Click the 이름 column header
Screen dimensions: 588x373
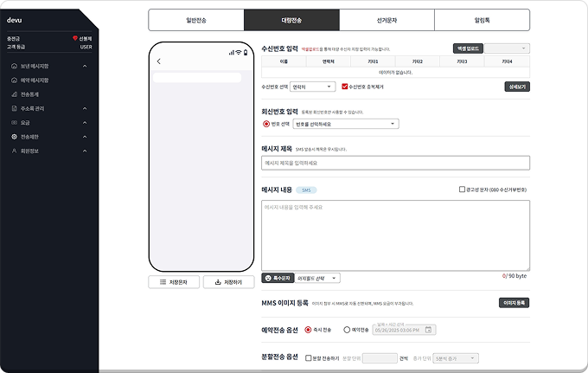pos(284,61)
